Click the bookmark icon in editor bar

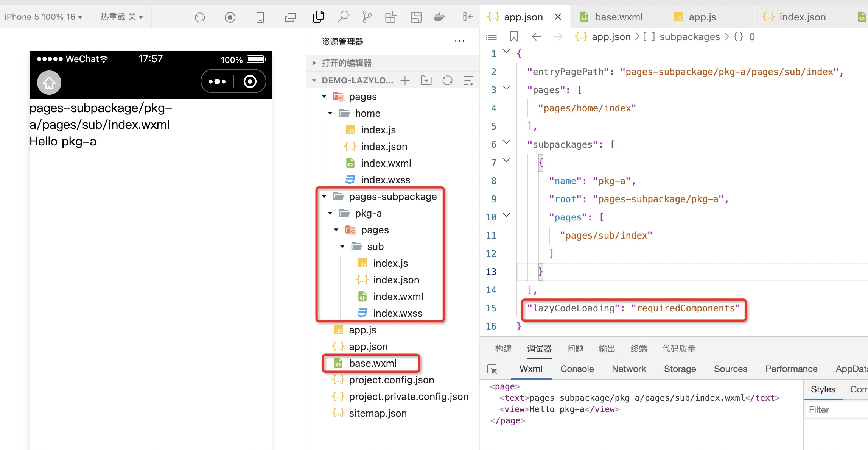pyautogui.click(x=514, y=37)
